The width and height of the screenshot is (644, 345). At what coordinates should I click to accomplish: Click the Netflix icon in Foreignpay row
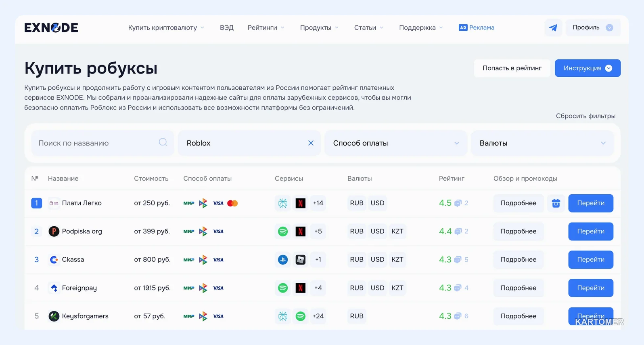coord(300,288)
